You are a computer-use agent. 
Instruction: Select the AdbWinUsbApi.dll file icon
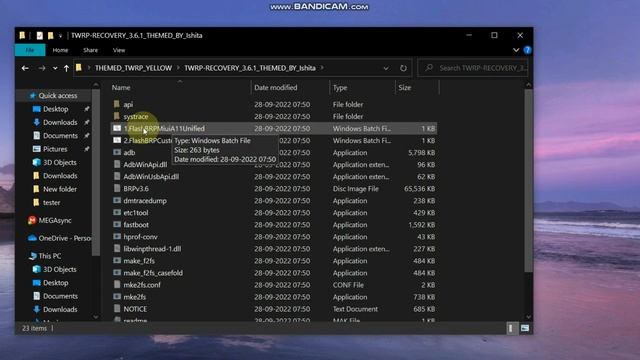coord(117,177)
